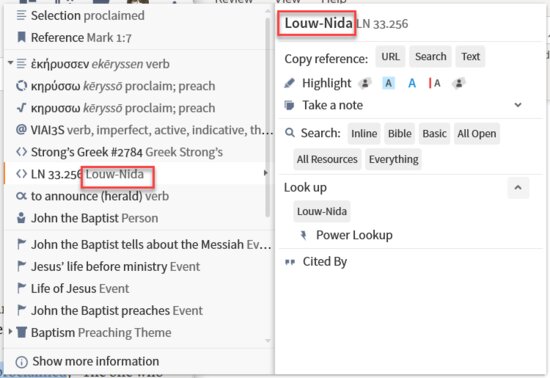Collapse the Look up section chevron
The image size is (550, 378).
pos(518,188)
